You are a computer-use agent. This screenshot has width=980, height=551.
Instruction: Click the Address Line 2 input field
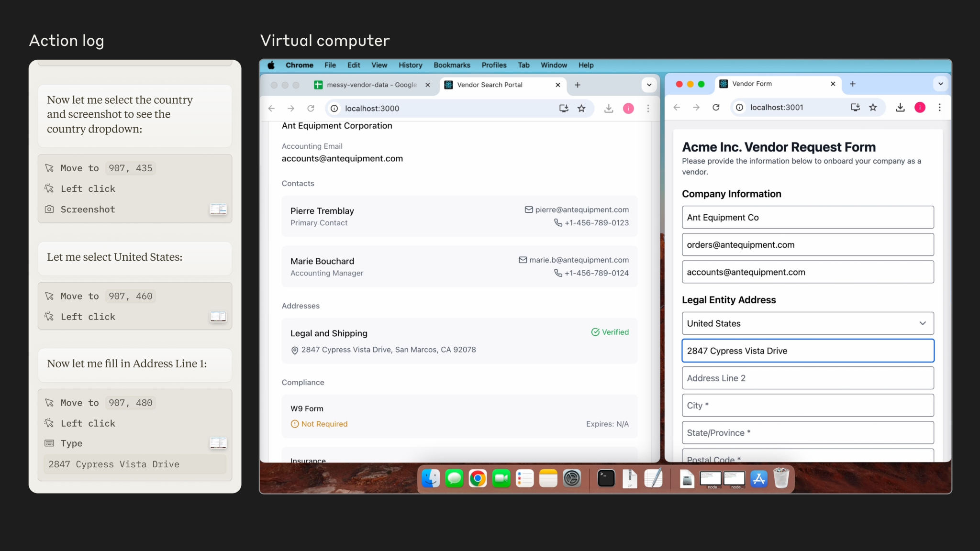click(x=808, y=378)
